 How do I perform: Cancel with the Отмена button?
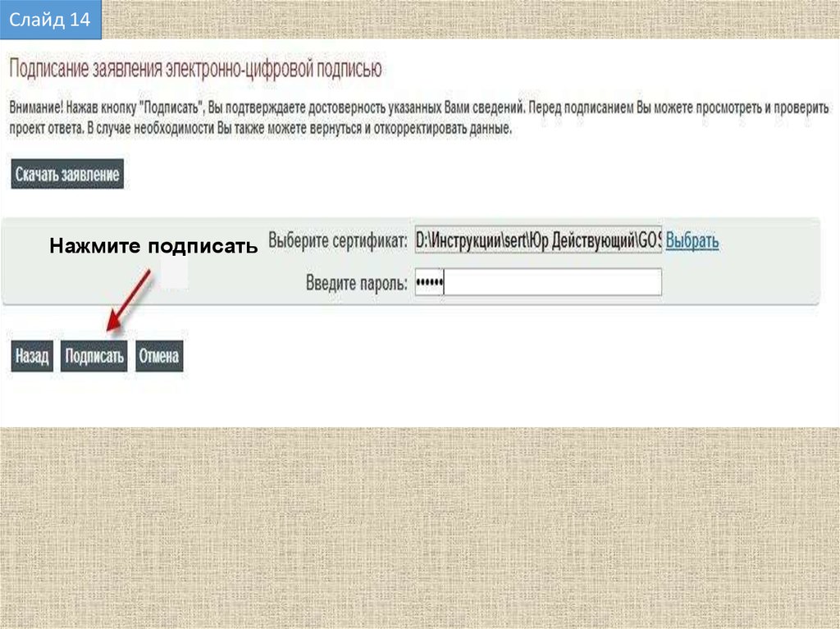159,357
